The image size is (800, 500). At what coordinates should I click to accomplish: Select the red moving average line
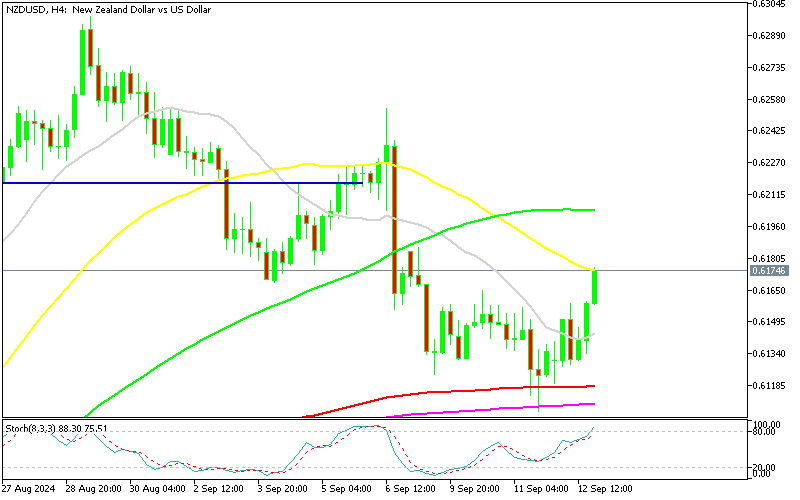[450, 391]
